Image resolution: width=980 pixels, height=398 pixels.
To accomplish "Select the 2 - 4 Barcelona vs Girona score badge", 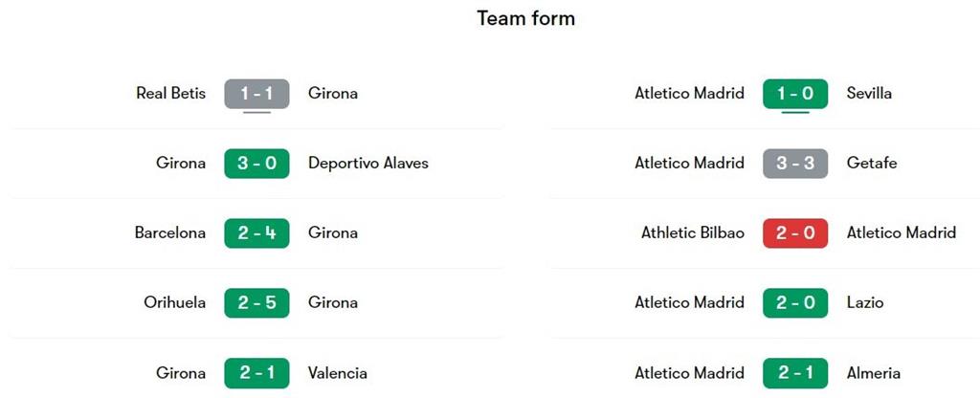I will [x=256, y=233].
